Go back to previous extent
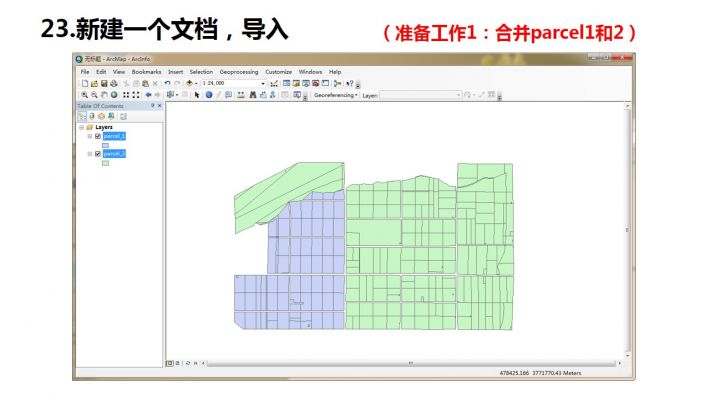The image size is (710, 399). tap(148, 95)
